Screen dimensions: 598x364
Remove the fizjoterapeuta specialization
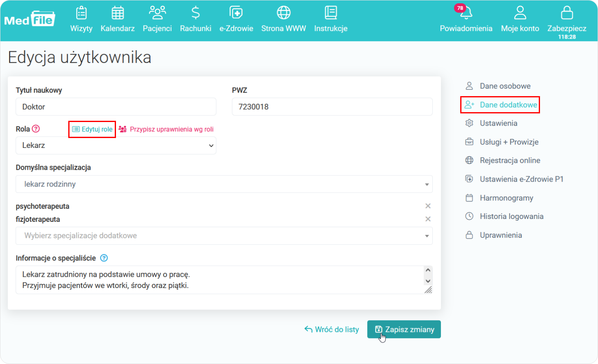[x=428, y=219]
